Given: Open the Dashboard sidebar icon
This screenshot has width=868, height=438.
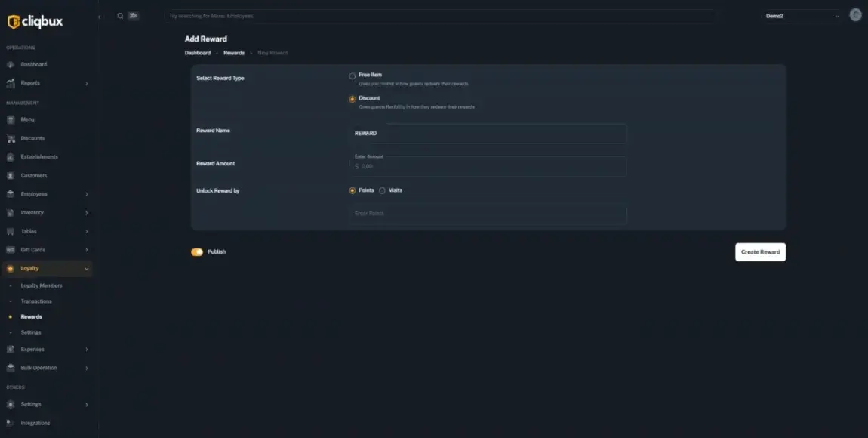Looking at the screenshot, I should tap(10, 65).
